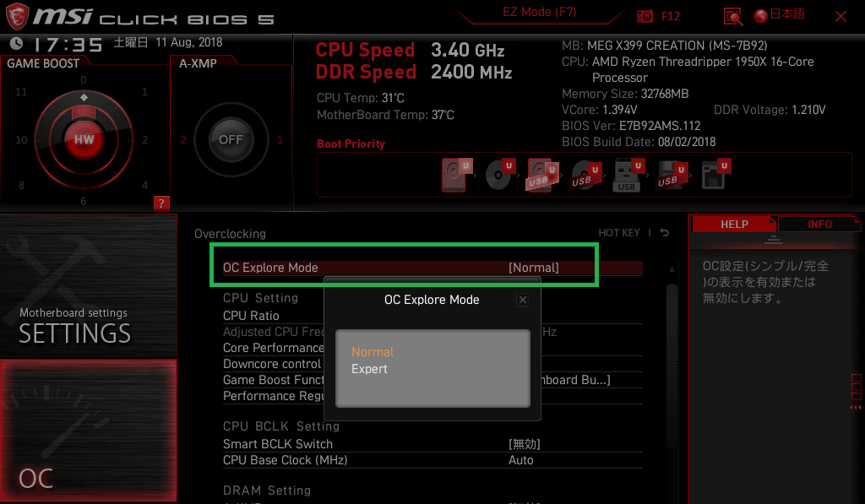Click the BIOS Build Date 08/02/2018

coord(639,142)
